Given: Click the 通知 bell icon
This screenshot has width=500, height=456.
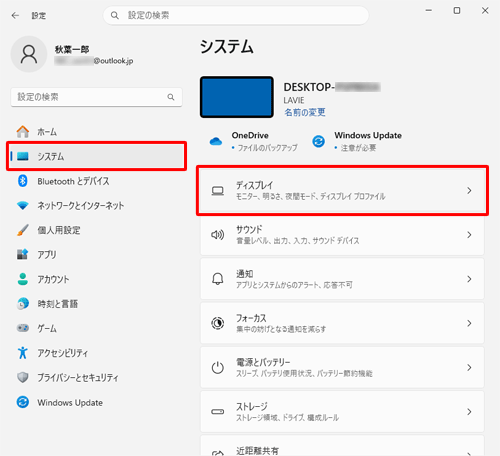Looking at the screenshot, I should (x=218, y=279).
